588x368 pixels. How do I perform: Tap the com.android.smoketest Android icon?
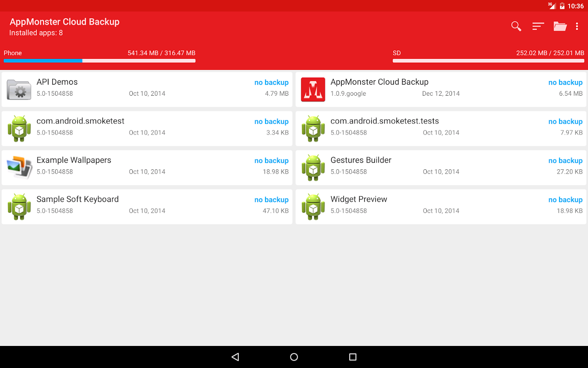click(x=19, y=128)
